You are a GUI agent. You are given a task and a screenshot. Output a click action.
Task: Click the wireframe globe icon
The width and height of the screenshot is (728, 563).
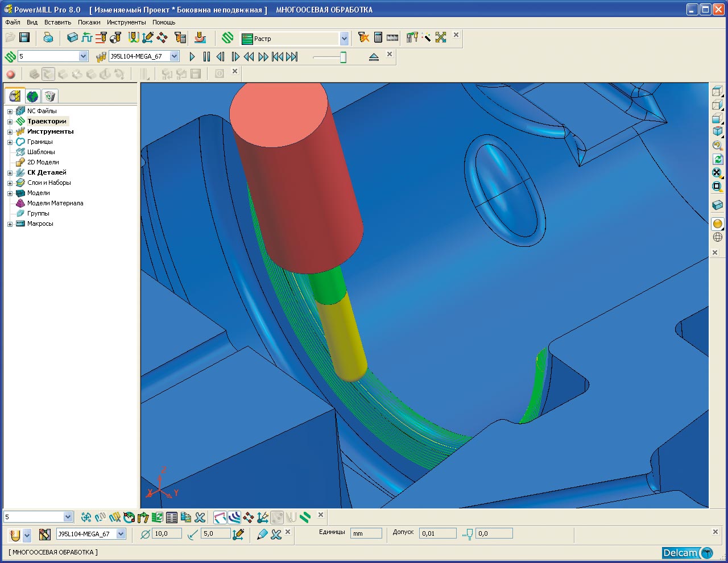[x=718, y=237]
